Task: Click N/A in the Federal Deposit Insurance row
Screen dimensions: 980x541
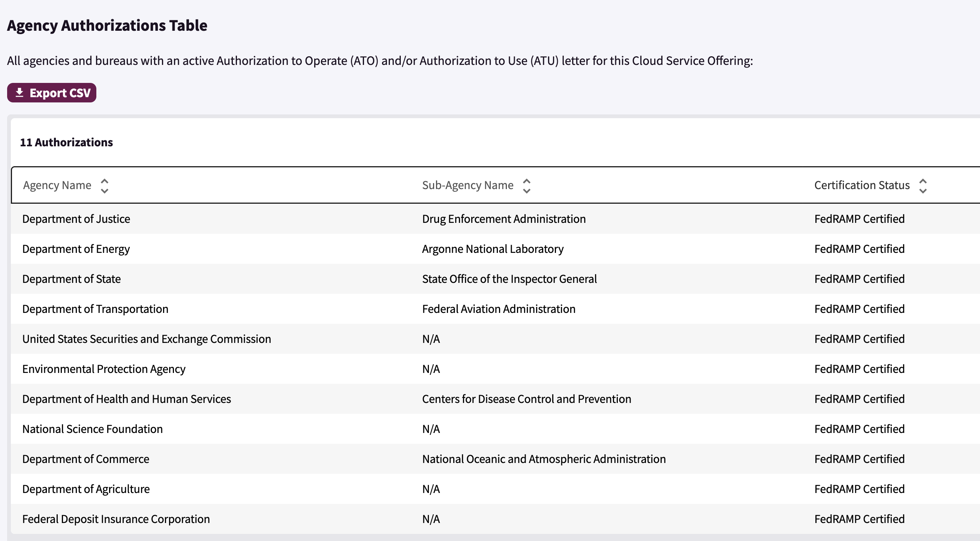Action: [x=431, y=519]
